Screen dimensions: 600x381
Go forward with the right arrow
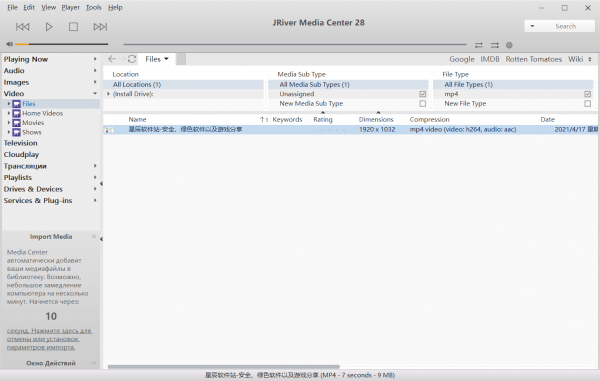click(122, 59)
